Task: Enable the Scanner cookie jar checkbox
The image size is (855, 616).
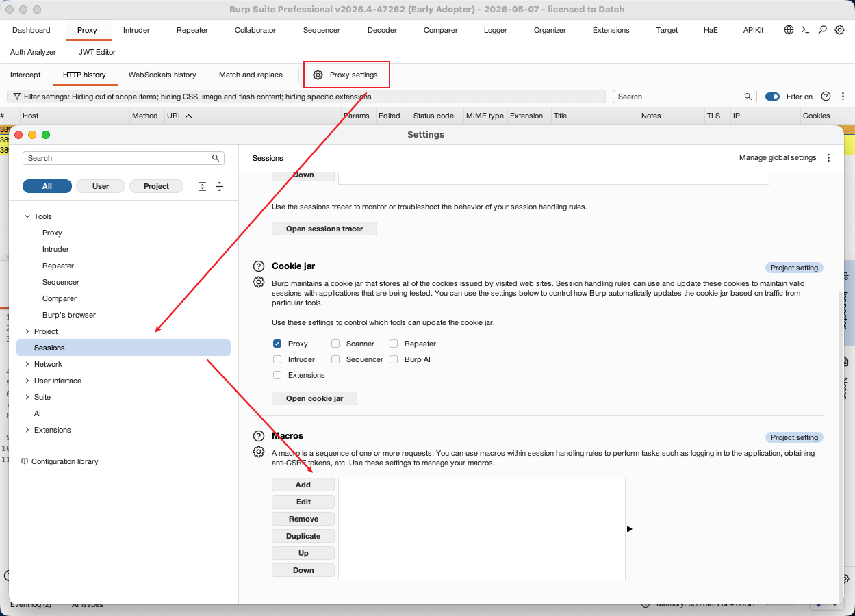Action: (335, 344)
